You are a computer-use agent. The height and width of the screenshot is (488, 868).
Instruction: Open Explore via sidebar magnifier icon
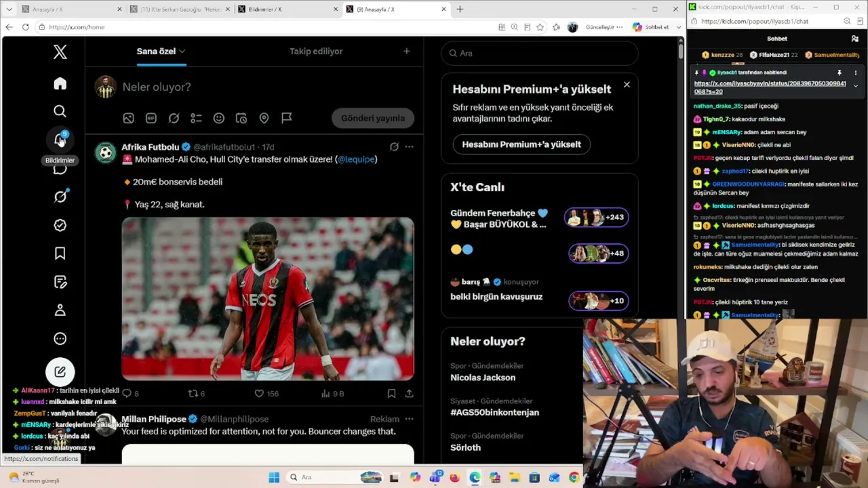click(x=60, y=111)
